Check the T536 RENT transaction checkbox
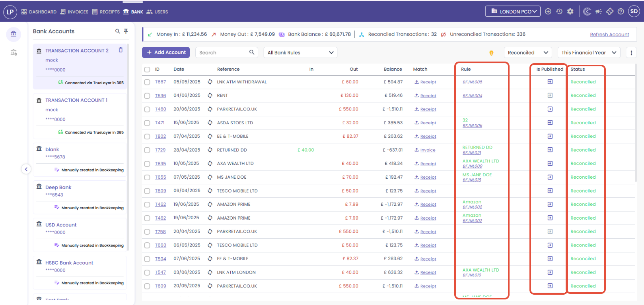 pos(147,96)
